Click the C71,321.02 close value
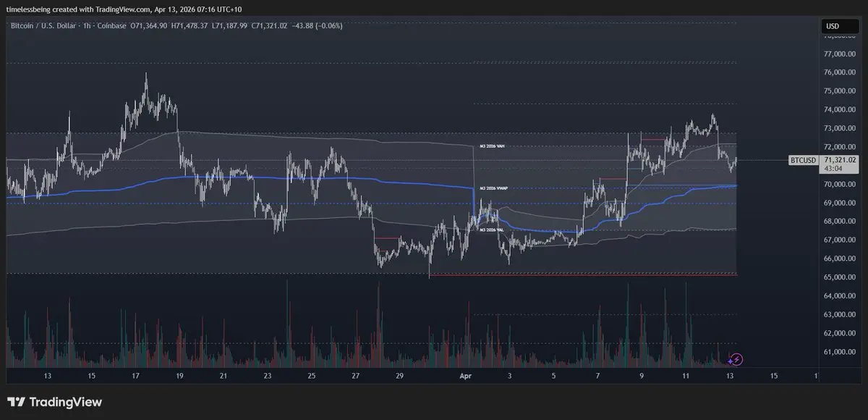The height and width of the screenshot is (420, 868). click(x=269, y=26)
